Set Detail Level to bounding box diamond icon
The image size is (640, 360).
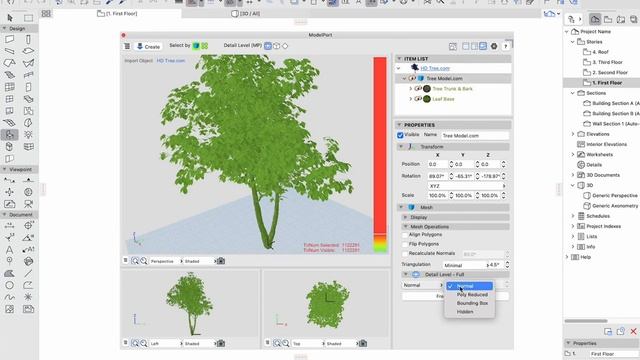[x=285, y=46]
